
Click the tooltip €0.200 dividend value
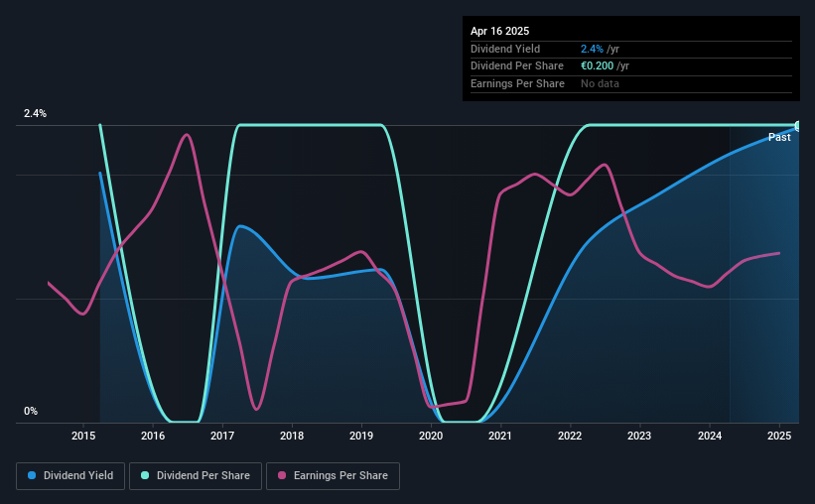[598, 66]
